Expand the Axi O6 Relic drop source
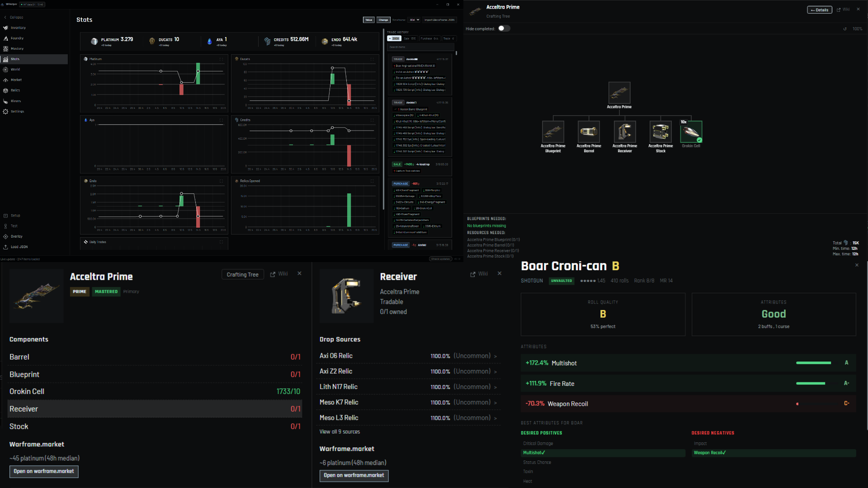 coord(408,356)
